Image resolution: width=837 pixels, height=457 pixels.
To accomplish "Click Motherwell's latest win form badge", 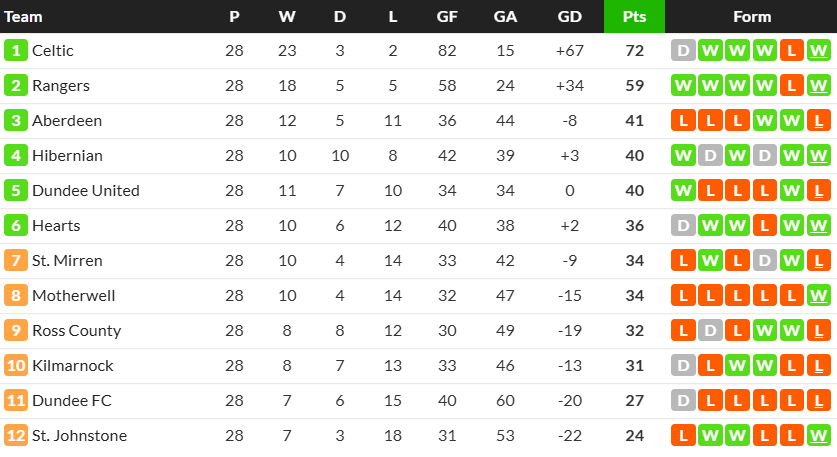I will pos(818,296).
